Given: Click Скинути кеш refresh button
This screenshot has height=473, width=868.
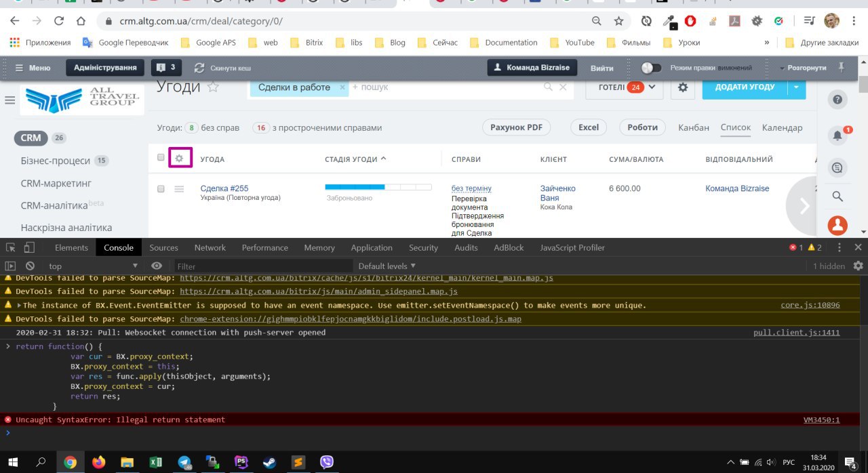Looking at the screenshot, I should tap(222, 68).
